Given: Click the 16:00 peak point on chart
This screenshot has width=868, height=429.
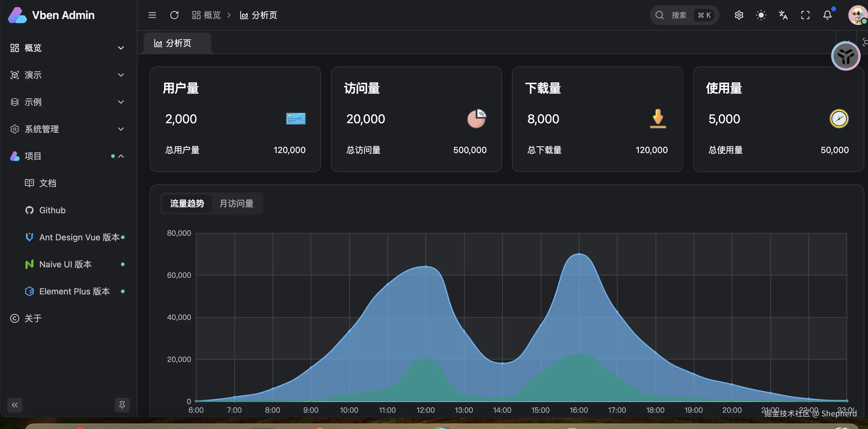Looking at the screenshot, I should [x=579, y=254].
